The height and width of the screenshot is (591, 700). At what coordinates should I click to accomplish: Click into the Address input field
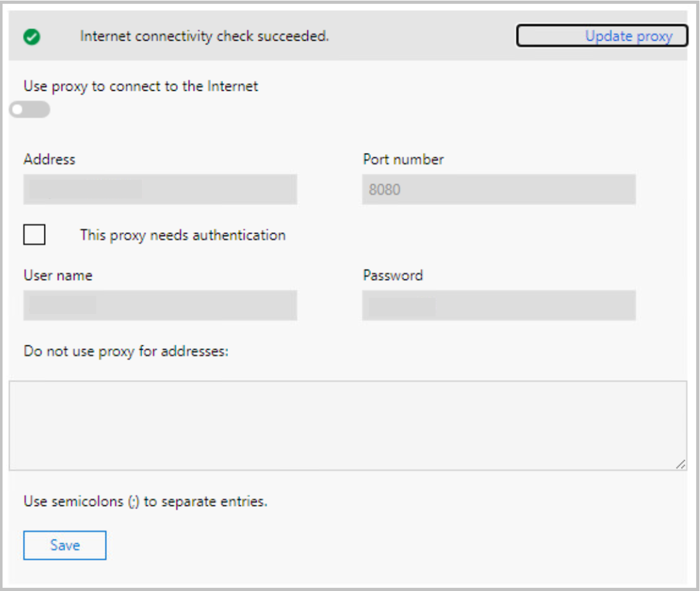click(160, 189)
